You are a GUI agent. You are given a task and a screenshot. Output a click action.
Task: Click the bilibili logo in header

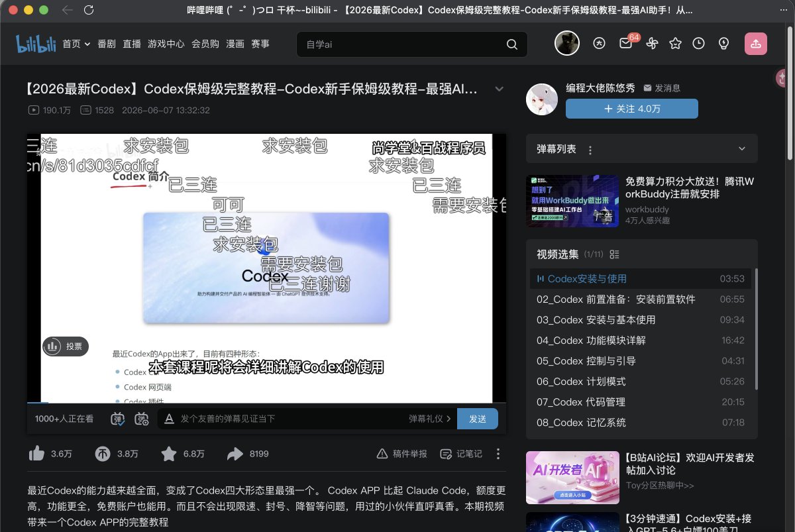pos(36,44)
